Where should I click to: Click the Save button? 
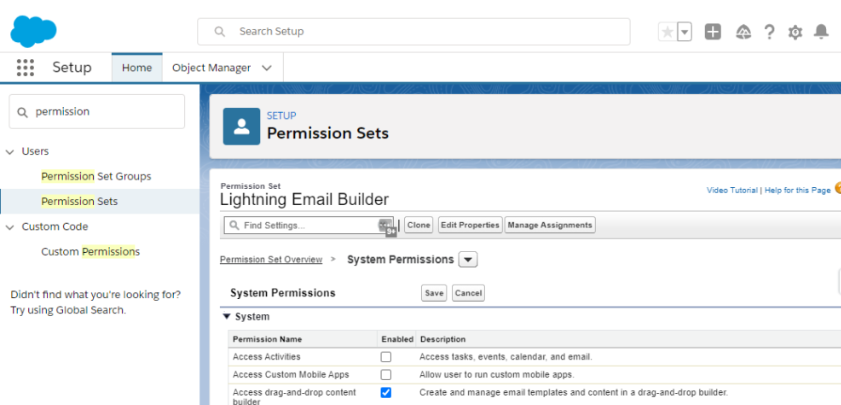(434, 293)
